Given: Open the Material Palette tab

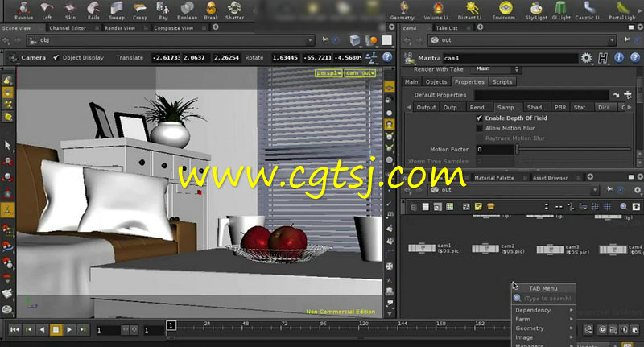Looking at the screenshot, I should pyautogui.click(x=493, y=177).
